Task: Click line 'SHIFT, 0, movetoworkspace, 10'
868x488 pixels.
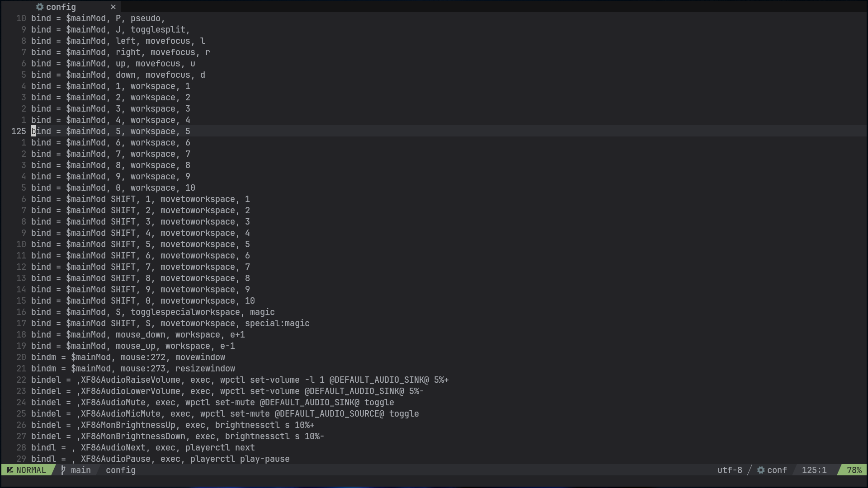Action: click(143, 300)
